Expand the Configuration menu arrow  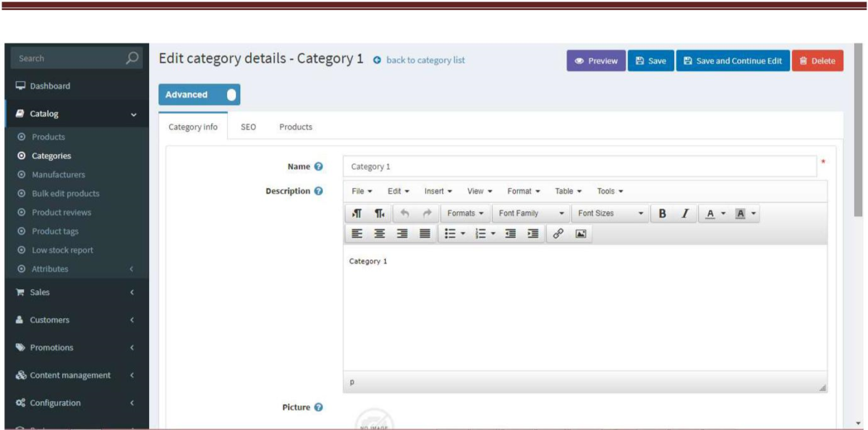132,403
